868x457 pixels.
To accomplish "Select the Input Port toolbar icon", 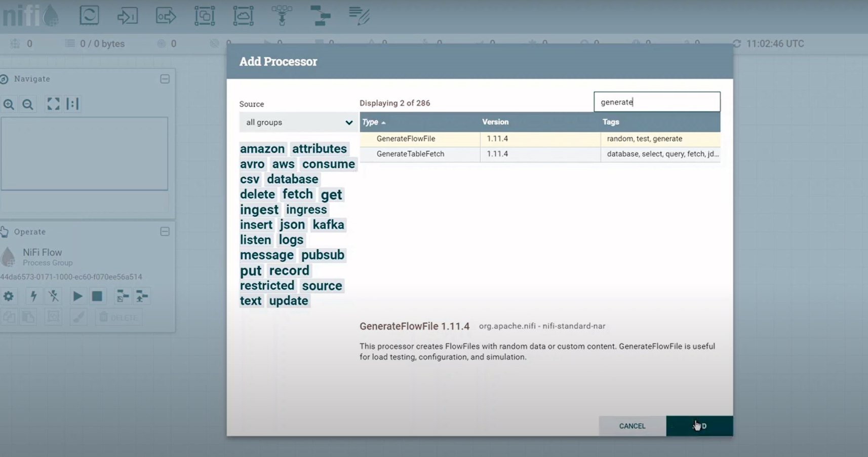I will click(x=127, y=16).
